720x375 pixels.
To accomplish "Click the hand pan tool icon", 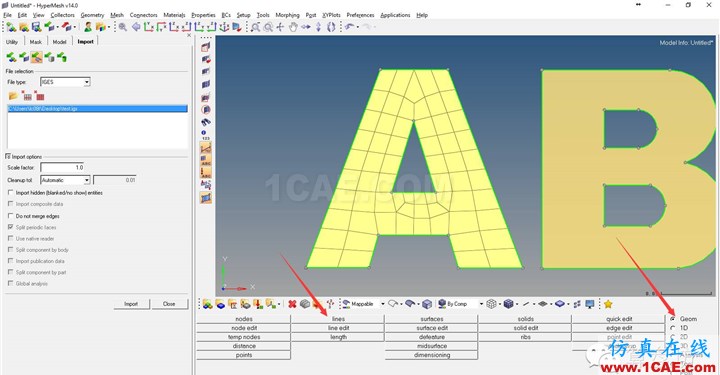I will pyautogui.click(x=293, y=27).
